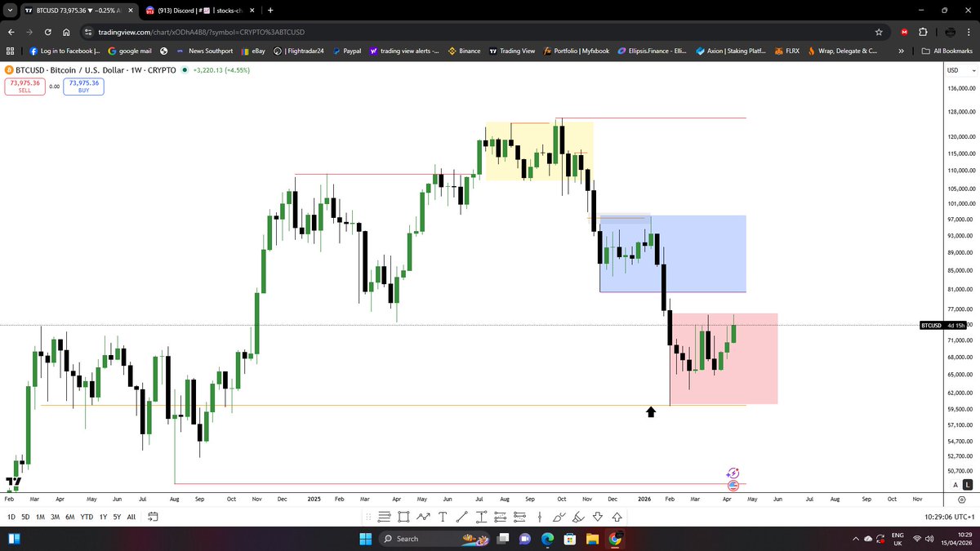
Task: Click the 73,975.36 BUY button
Action: [84, 86]
